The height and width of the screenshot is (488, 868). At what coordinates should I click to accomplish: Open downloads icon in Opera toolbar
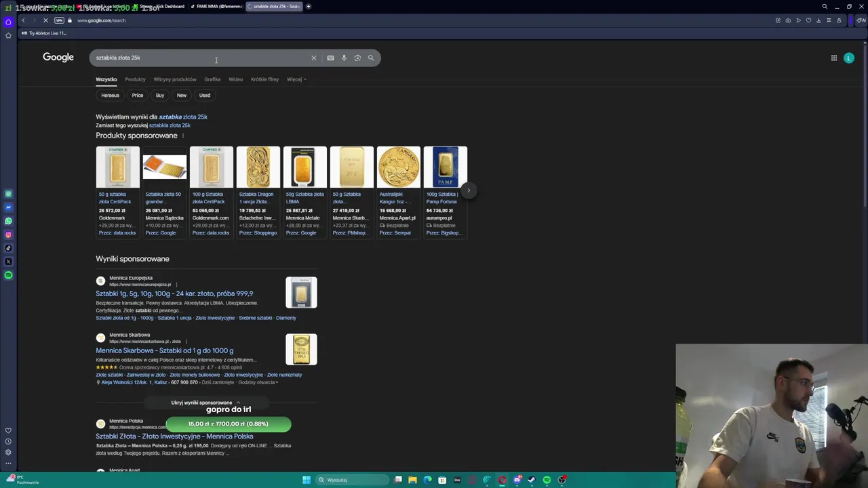click(818, 20)
